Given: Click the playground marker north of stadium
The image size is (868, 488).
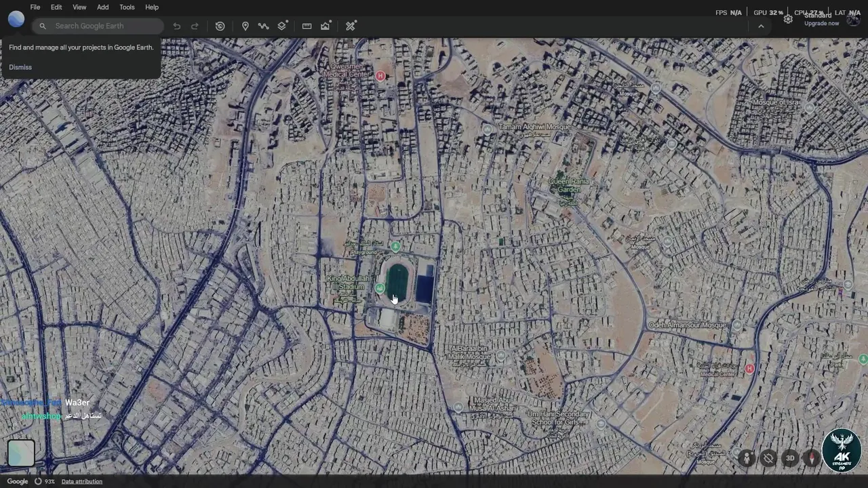Looking at the screenshot, I should tap(396, 246).
